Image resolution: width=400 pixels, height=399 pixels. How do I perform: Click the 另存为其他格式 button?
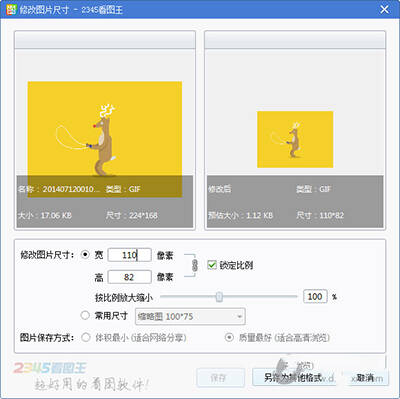293,378
